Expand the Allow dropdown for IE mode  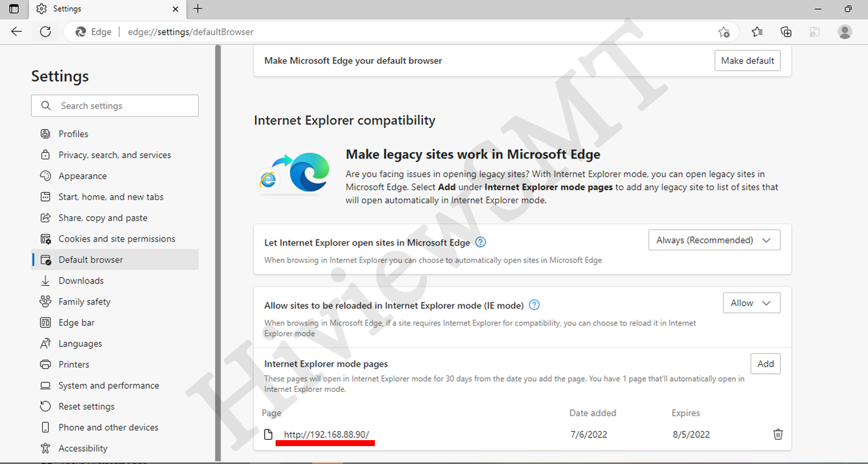pos(751,303)
